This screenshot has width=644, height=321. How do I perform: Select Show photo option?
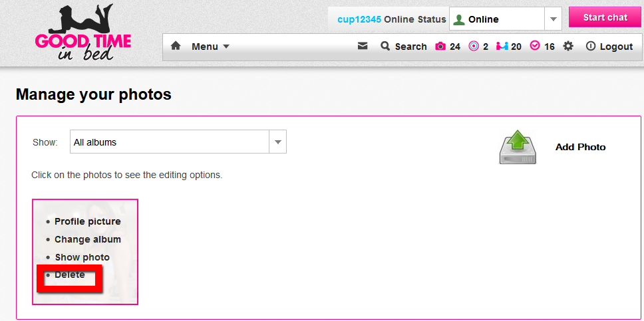coord(82,257)
